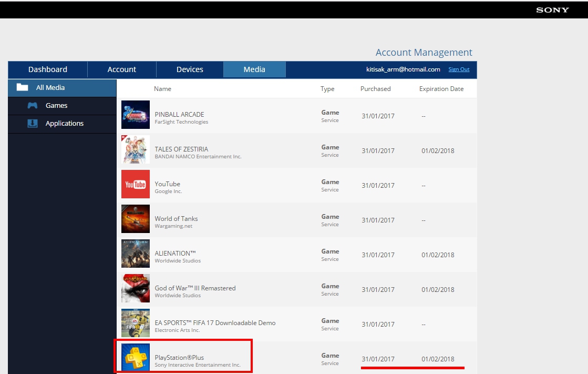Click the FIFA 17 Demo thumbnail

tap(136, 323)
